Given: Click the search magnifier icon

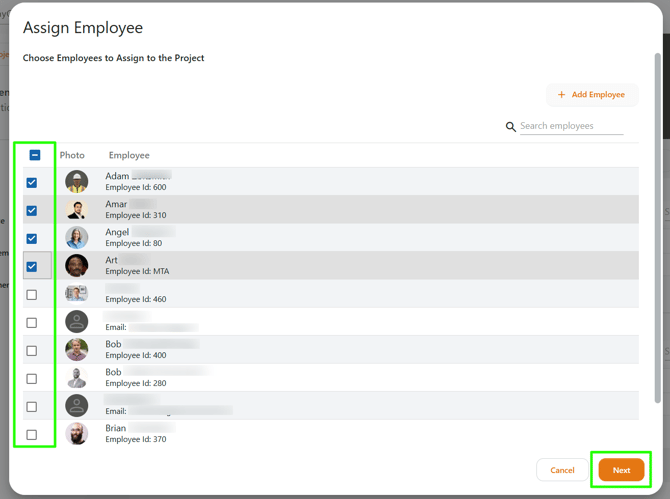Looking at the screenshot, I should (x=511, y=127).
